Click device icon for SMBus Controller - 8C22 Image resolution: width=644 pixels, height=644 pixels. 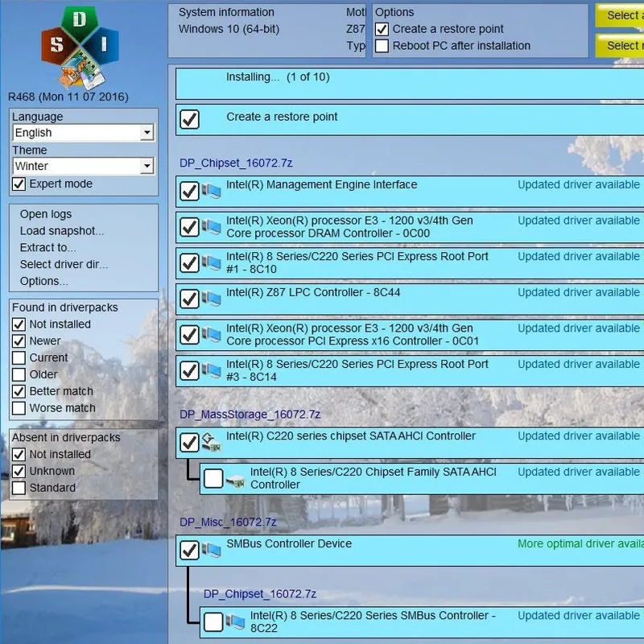tap(235, 622)
